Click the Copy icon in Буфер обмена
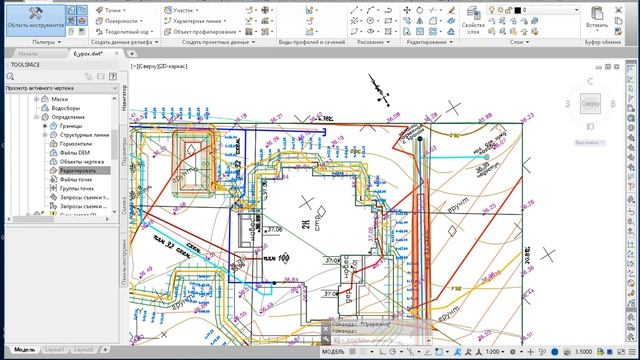Screen dimensions: 640x360 (x=619, y=20)
